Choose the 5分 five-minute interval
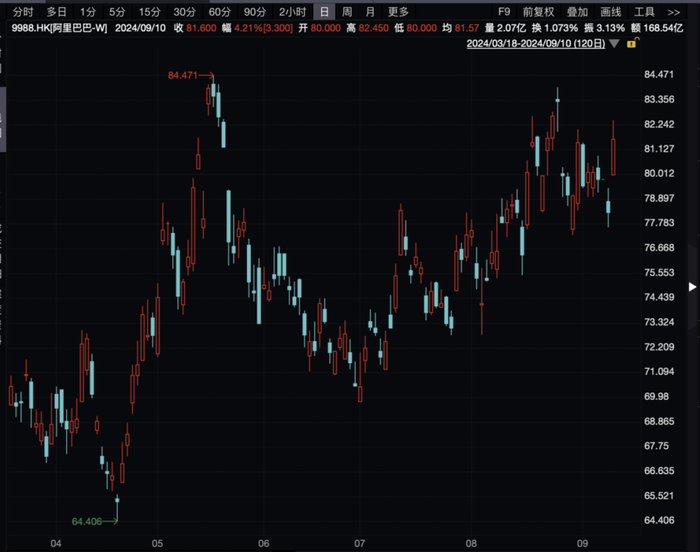The image size is (700, 552). [x=117, y=12]
